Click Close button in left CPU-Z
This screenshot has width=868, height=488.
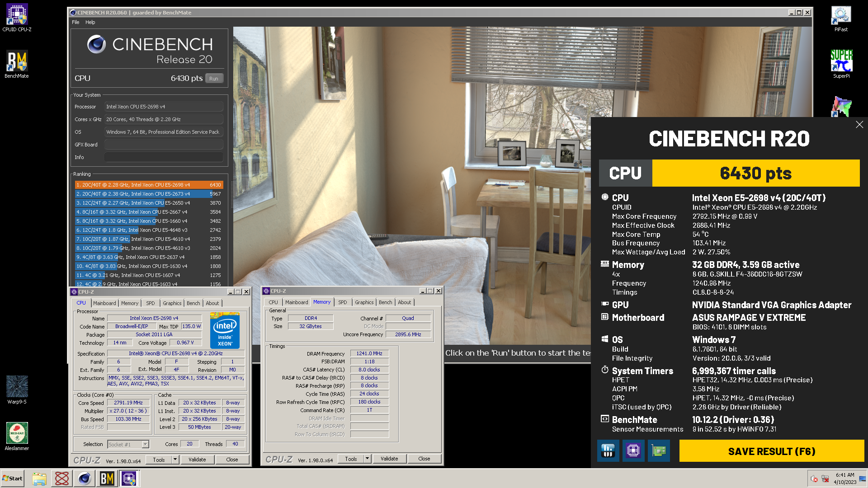232,460
